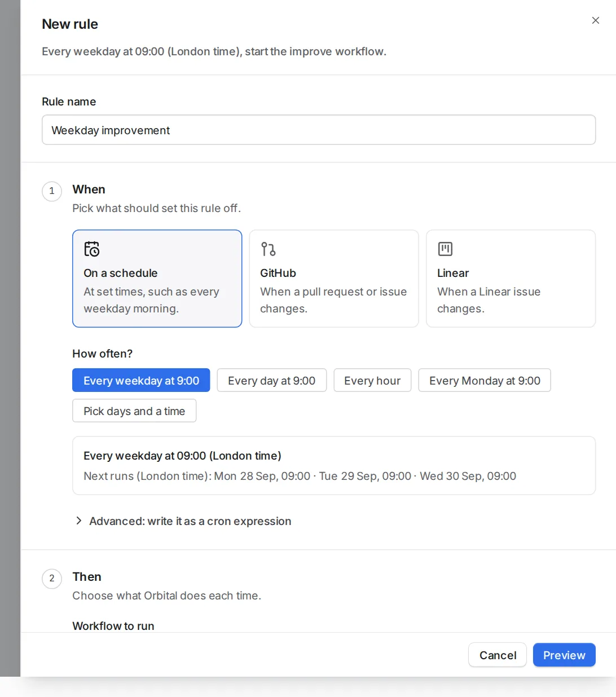Screen dimensions: 616x697
Task: Choose the Every hour frequency
Action: [x=372, y=380]
